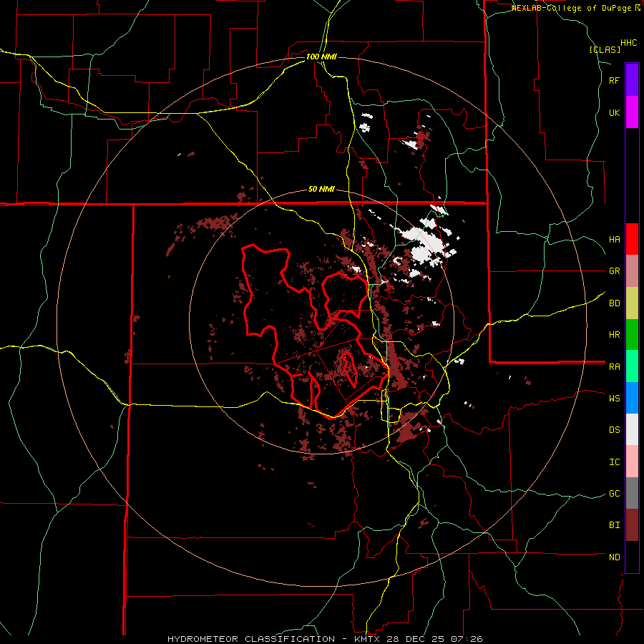Click "HYDROMETEOR CLASSIFICATION" in the bottom caption
Image resolution: width=644 pixels, height=644 pixels.
point(251,639)
